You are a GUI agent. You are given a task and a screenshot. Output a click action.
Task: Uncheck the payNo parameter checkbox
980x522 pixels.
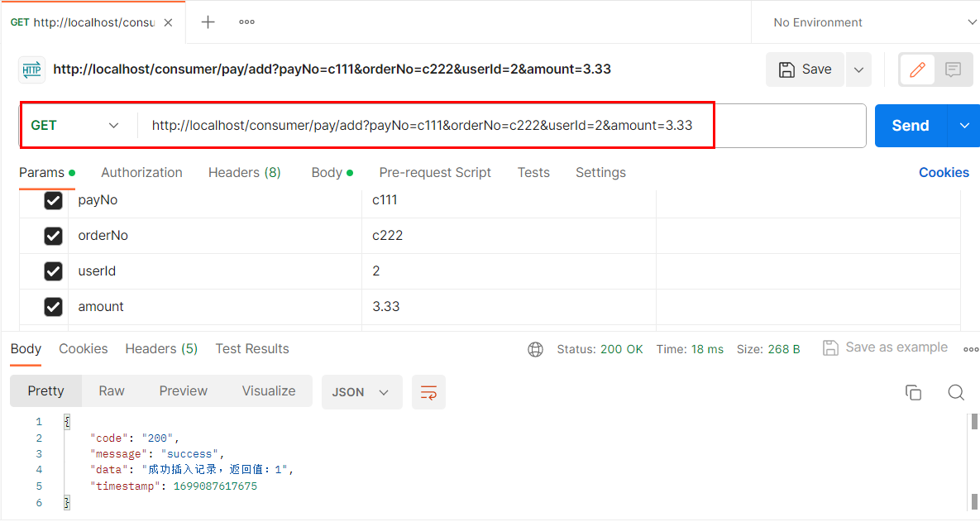coord(53,201)
